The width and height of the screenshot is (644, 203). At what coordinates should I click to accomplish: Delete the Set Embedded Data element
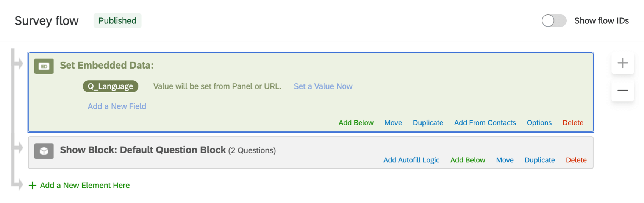click(573, 123)
